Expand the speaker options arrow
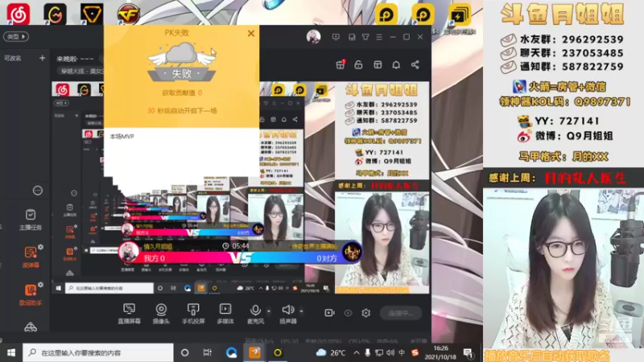644x362 pixels. pyautogui.click(x=301, y=311)
